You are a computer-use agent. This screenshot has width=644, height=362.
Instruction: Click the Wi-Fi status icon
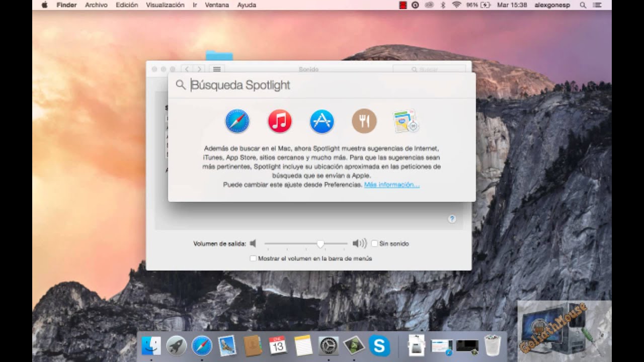click(457, 5)
